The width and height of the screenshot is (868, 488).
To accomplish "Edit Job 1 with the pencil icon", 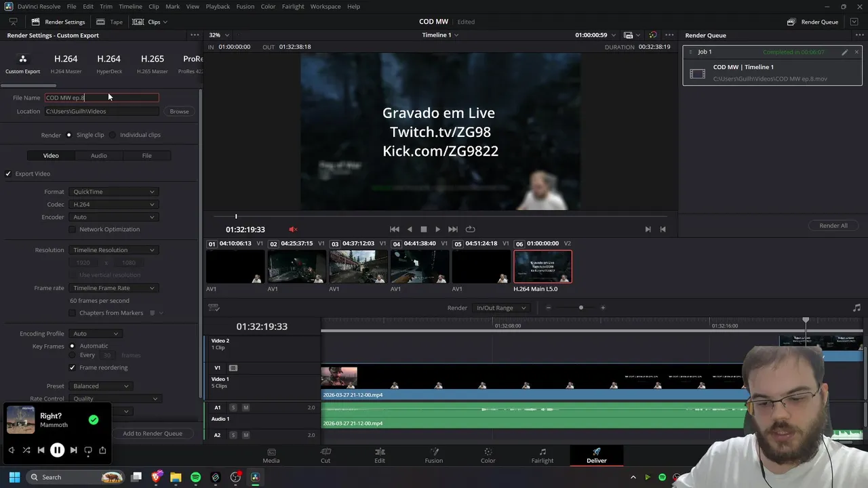I will click(x=845, y=52).
